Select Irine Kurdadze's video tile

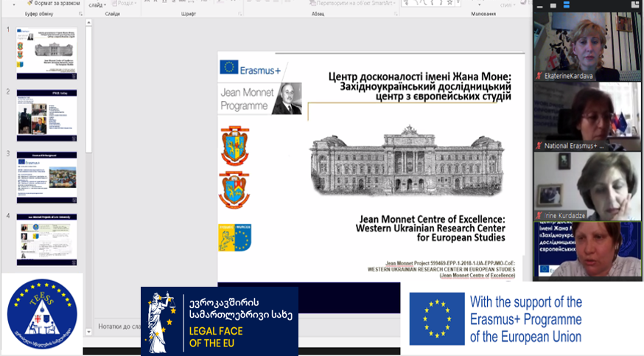(587, 186)
